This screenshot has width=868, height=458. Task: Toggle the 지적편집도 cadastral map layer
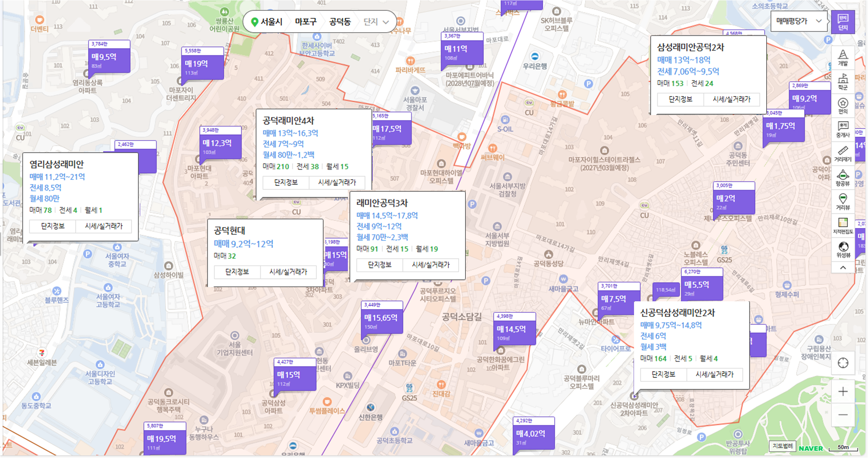click(842, 226)
